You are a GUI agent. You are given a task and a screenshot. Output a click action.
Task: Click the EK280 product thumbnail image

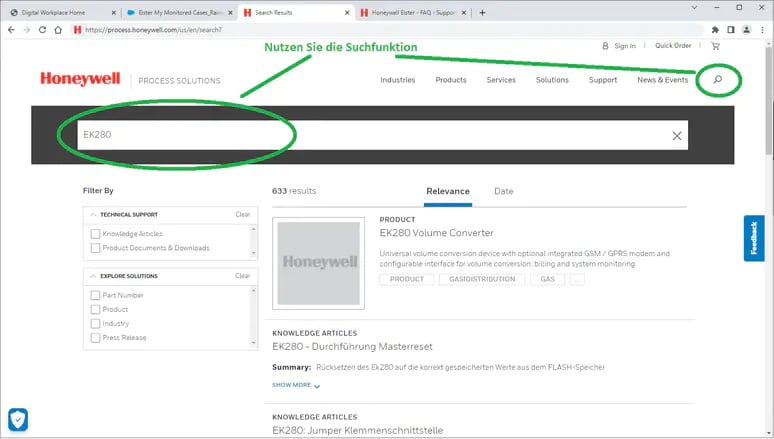[x=318, y=263]
